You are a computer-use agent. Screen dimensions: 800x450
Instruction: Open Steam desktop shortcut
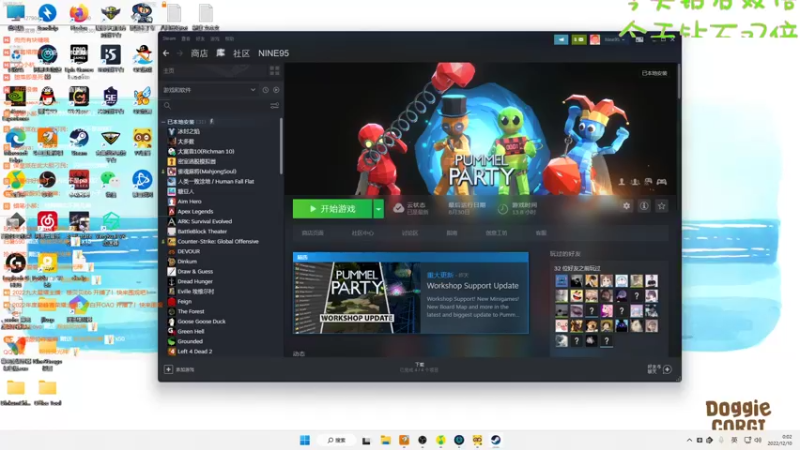(x=79, y=142)
